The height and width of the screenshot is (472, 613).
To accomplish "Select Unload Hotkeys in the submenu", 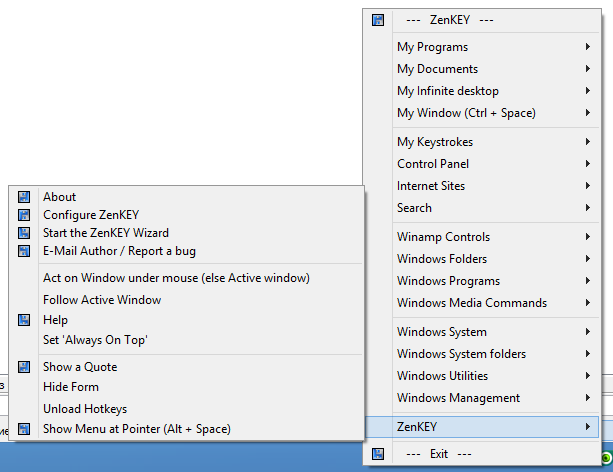I will pos(85,409).
